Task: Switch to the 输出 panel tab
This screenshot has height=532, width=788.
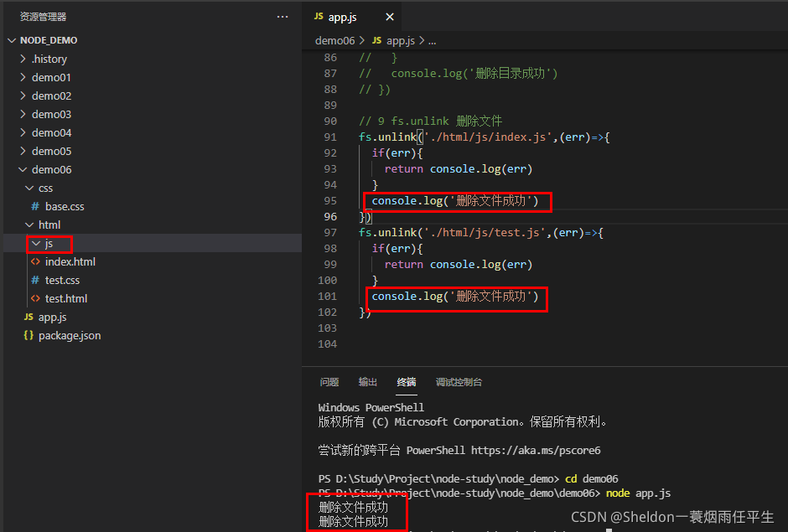Action: click(x=368, y=382)
